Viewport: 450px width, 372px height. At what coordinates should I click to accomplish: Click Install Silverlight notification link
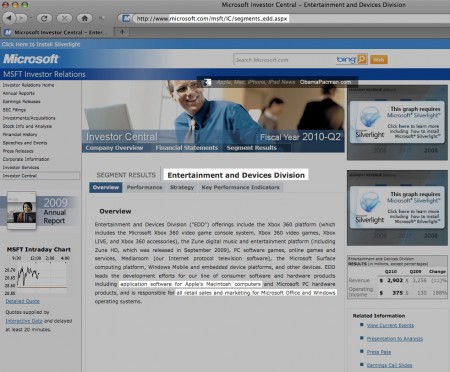pyautogui.click(x=41, y=44)
